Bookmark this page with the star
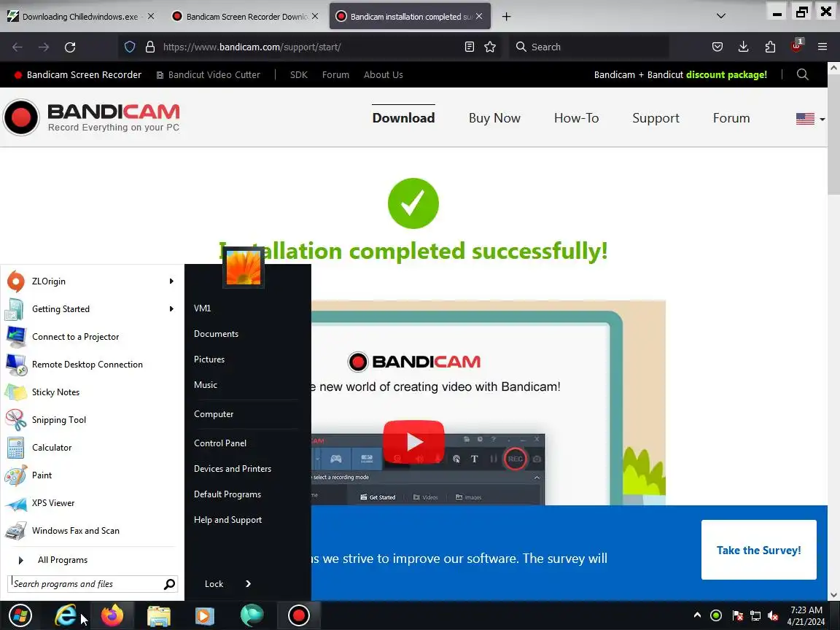 pyautogui.click(x=490, y=47)
